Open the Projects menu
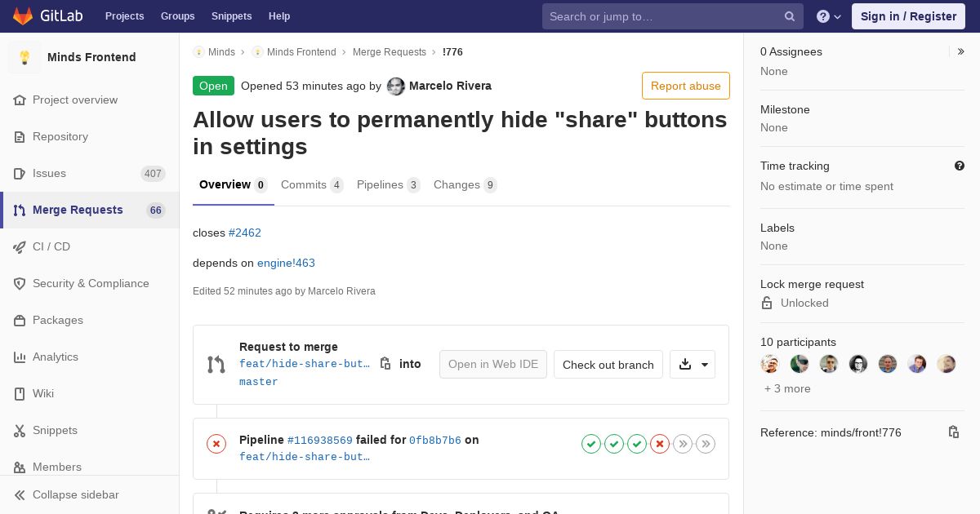Viewport: 980px width, 514px height. point(125,16)
